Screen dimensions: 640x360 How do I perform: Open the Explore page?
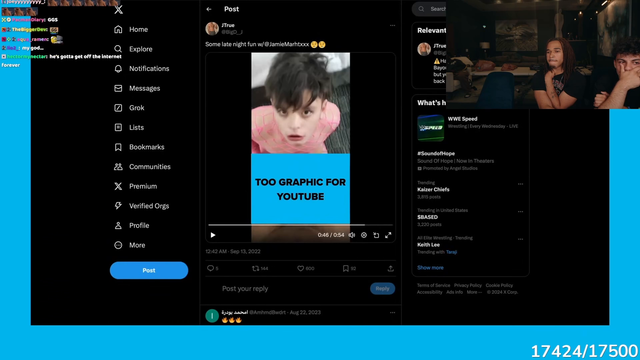(133, 49)
